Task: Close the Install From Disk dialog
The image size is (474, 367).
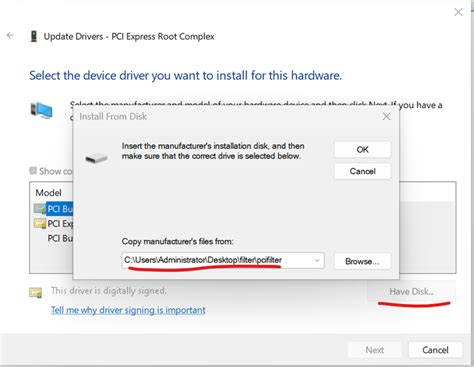Action: (386, 116)
